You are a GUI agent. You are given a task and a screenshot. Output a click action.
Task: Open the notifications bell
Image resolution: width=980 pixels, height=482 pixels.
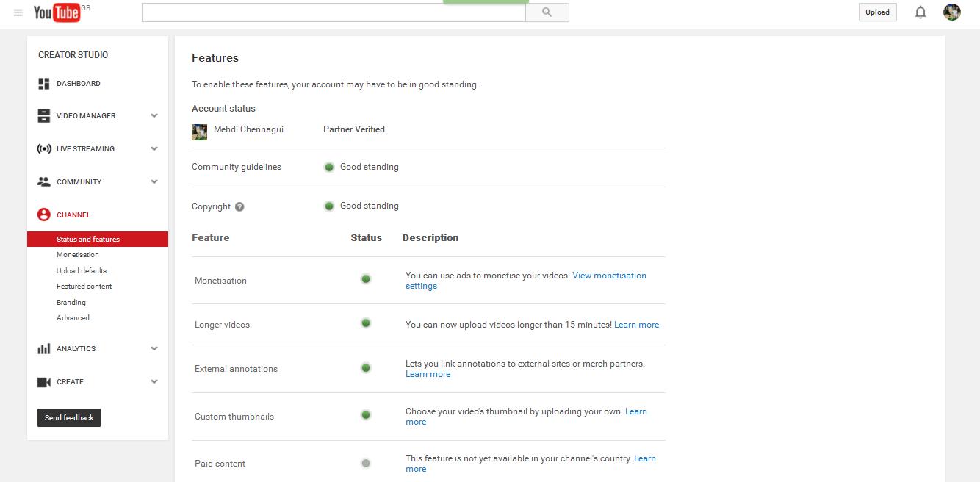coord(920,12)
